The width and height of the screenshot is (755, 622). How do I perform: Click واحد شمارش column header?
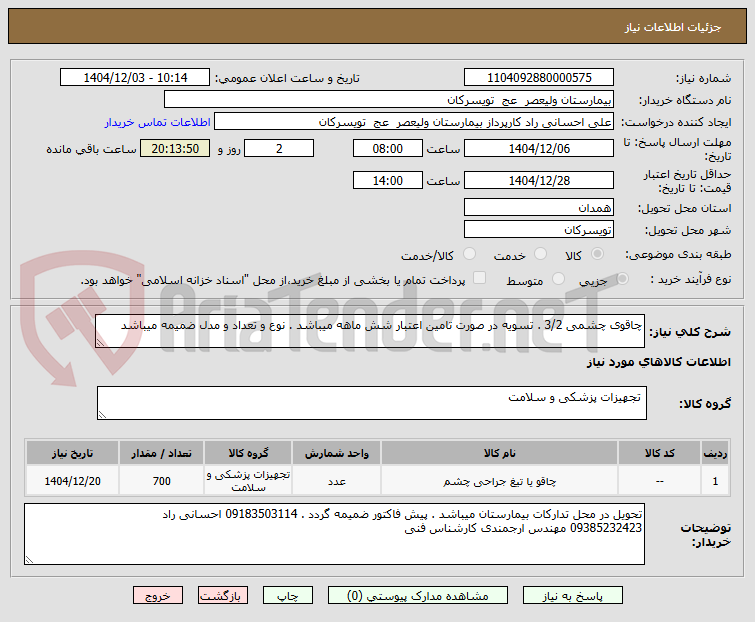[337, 453]
